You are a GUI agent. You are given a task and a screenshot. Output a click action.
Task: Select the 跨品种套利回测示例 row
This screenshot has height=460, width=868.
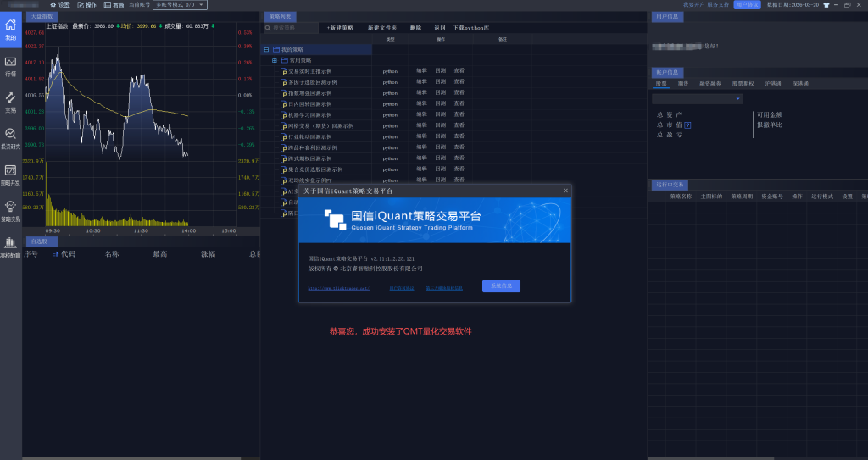(313, 147)
